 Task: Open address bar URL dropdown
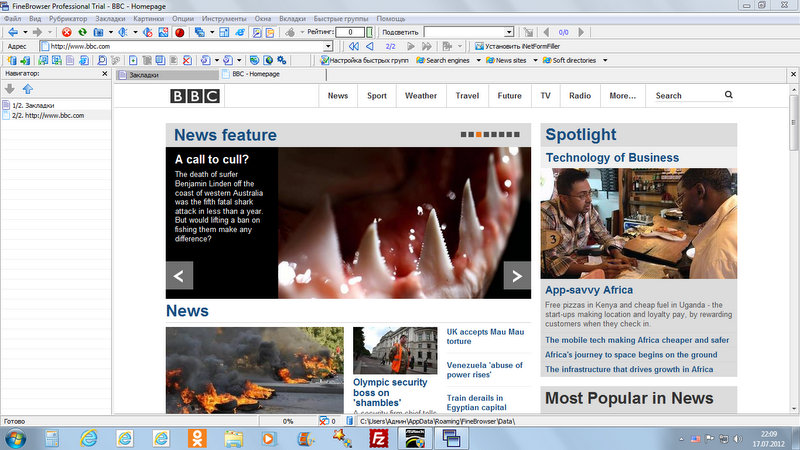tap(328, 46)
